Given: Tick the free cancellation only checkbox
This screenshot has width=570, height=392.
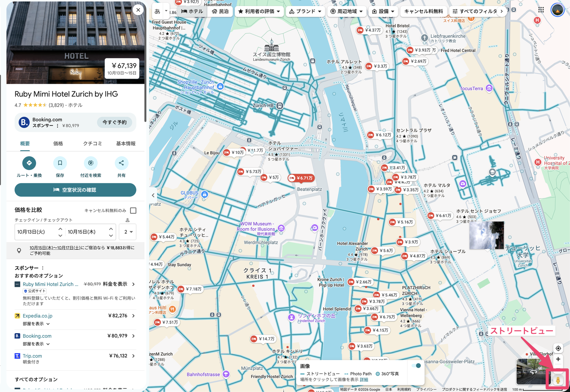Looking at the screenshot, I should (x=133, y=211).
